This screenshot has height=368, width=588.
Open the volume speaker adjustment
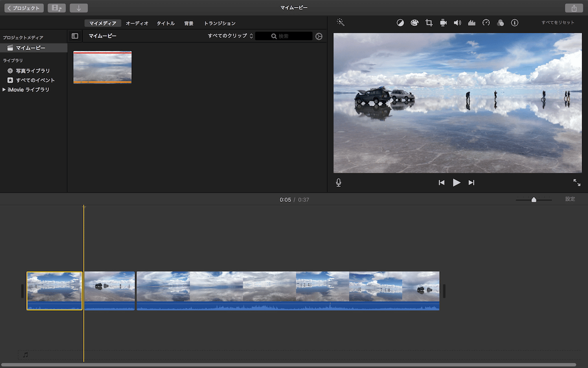coord(458,23)
